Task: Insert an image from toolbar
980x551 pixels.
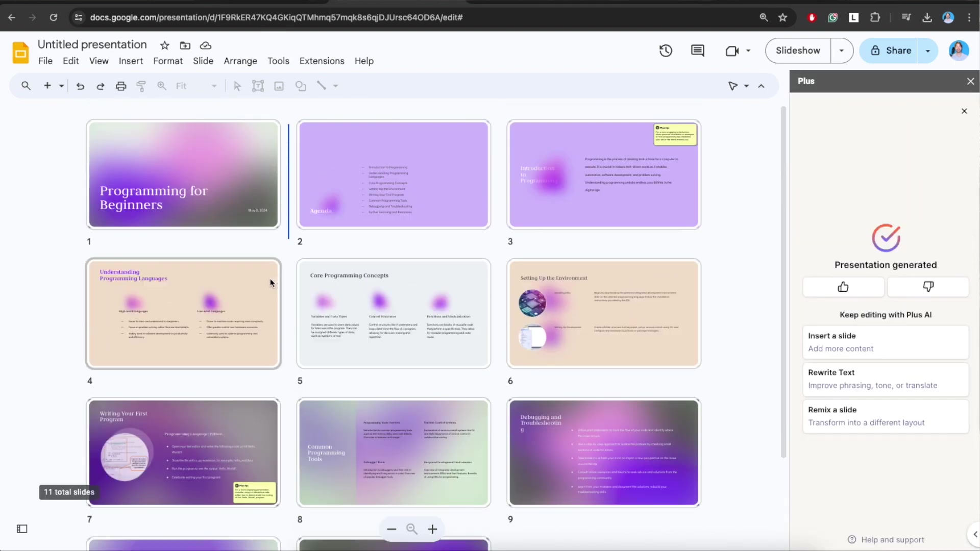Action: point(279,86)
